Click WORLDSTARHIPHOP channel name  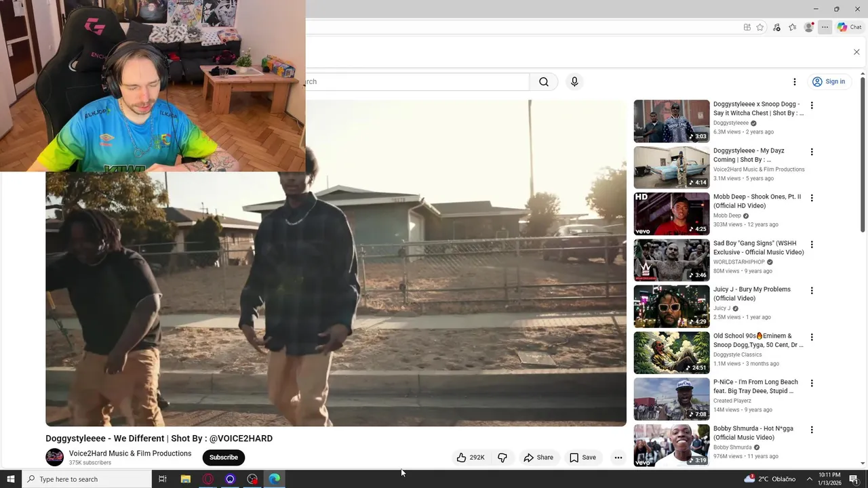tap(739, 262)
